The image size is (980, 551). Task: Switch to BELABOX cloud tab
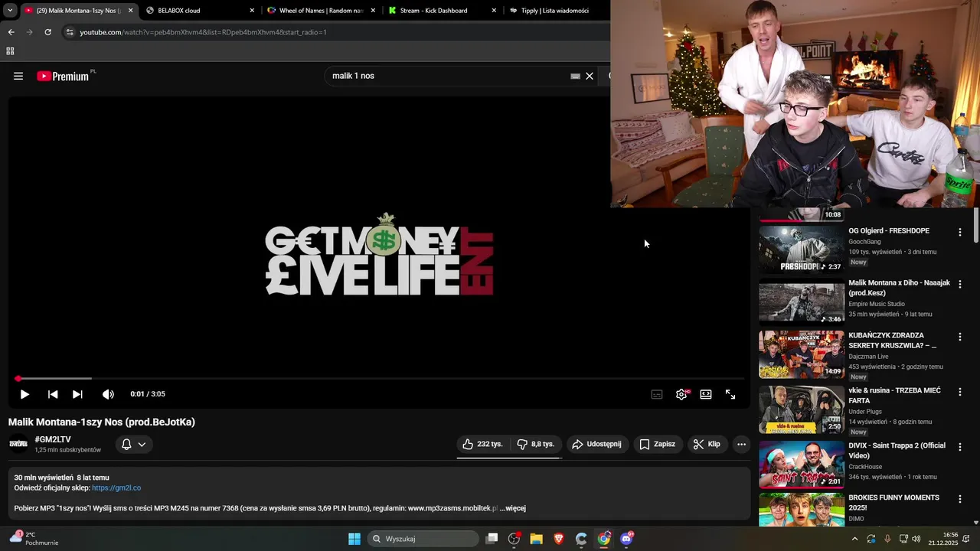(x=200, y=11)
